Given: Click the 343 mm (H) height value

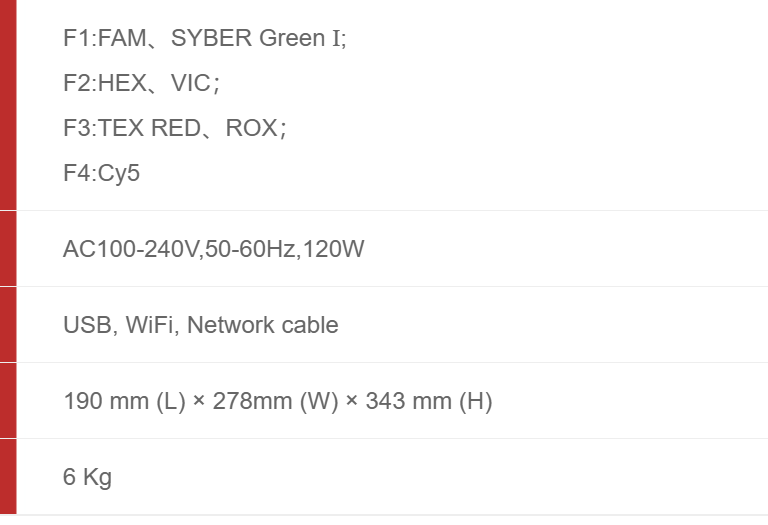Looking at the screenshot, I should [x=429, y=401].
